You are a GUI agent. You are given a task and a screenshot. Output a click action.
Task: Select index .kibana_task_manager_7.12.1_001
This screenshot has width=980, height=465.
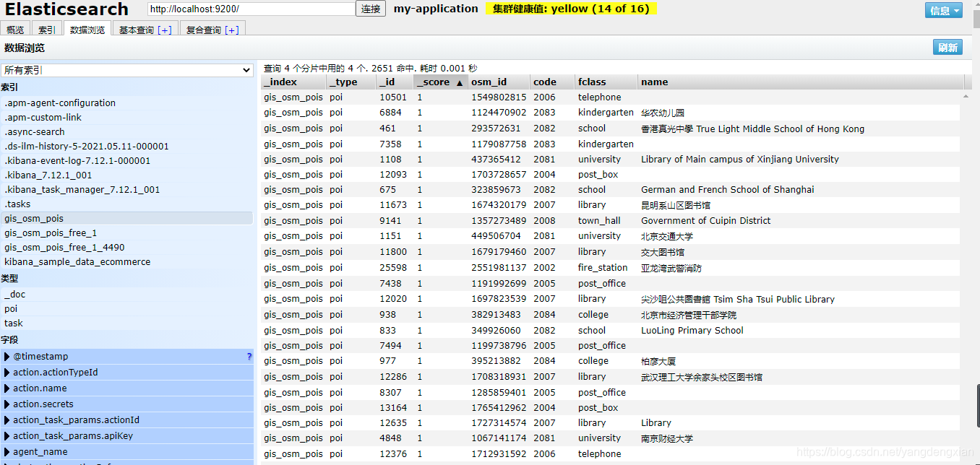point(126,190)
